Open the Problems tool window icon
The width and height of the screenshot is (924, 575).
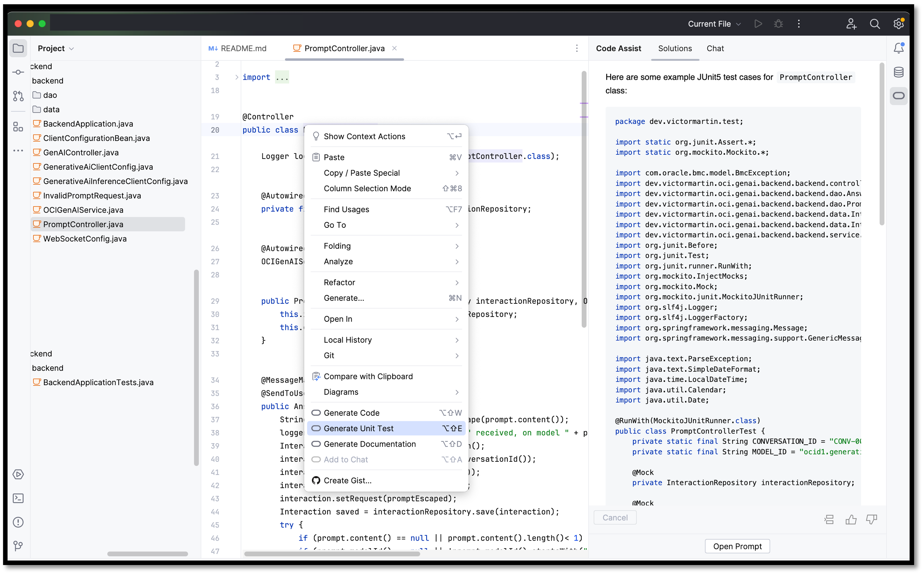pyautogui.click(x=18, y=522)
